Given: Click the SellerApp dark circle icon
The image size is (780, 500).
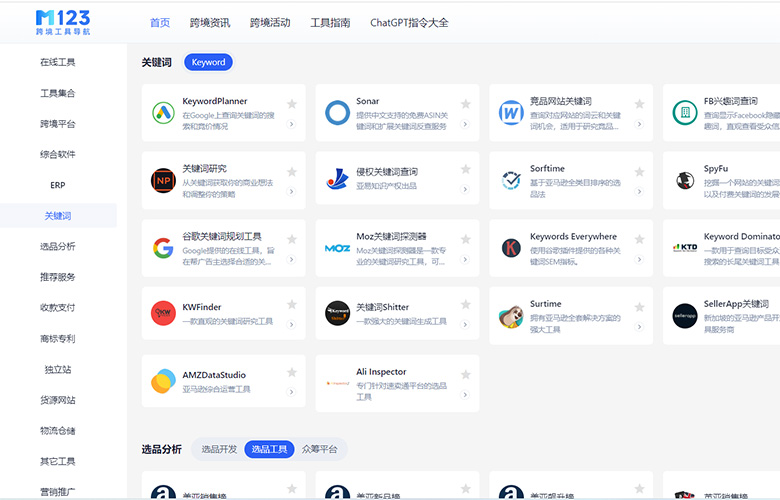Looking at the screenshot, I should [685, 316].
